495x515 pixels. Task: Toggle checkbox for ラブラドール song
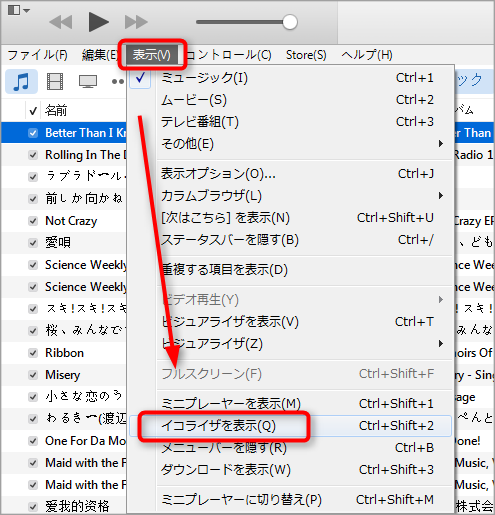pyautogui.click(x=33, y=177)
